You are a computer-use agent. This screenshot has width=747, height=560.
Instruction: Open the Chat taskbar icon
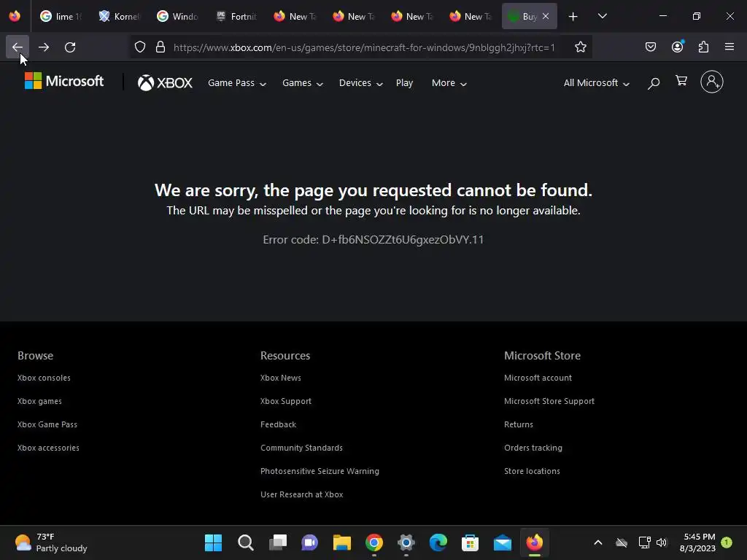(309, 542)
